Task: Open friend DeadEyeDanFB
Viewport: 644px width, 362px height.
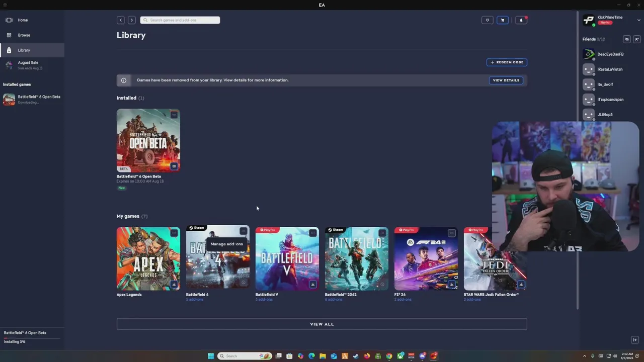Action: [610, 54]
